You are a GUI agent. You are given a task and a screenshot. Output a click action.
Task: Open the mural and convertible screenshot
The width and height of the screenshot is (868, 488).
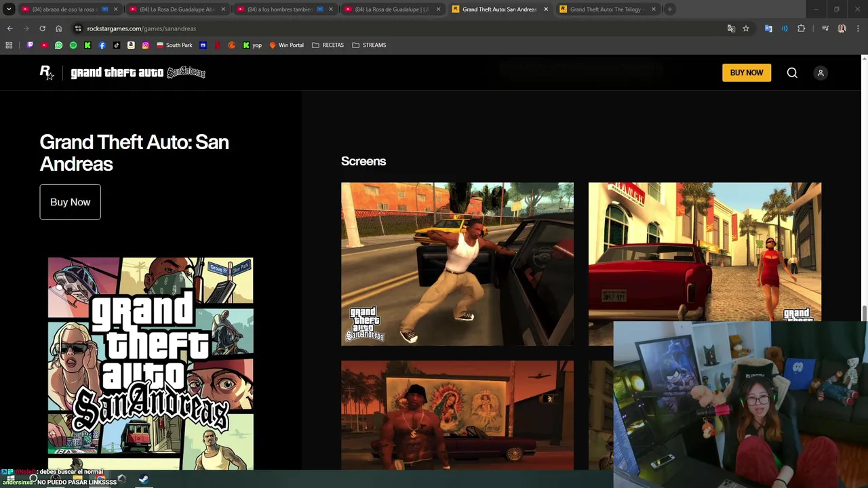(457, 415)
